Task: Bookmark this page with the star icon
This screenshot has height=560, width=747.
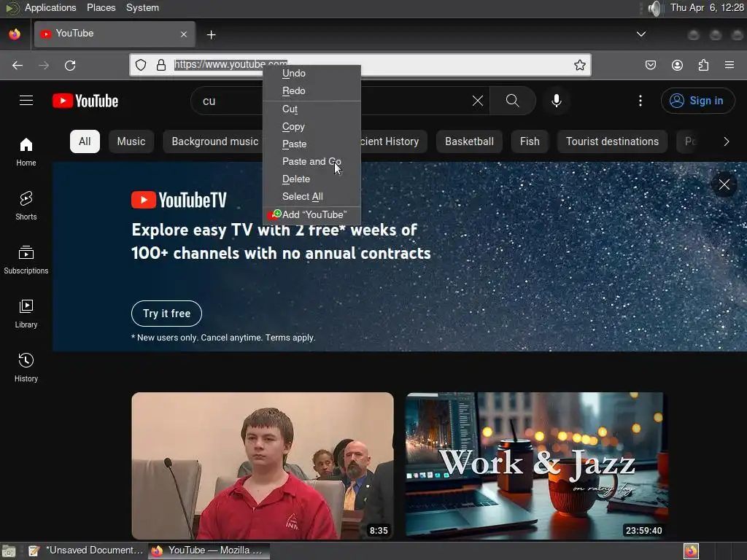Action: pos(579,65)
